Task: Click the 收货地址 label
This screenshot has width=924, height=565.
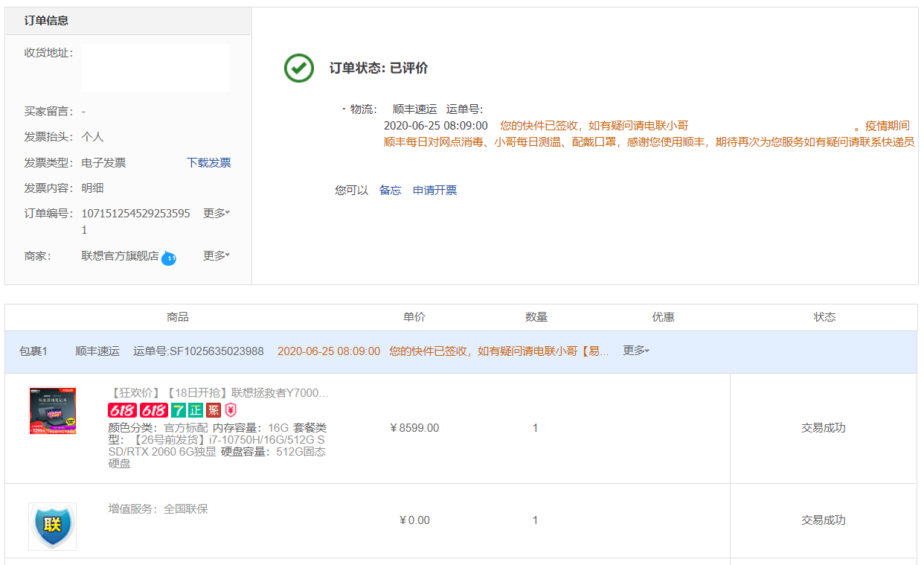Action: [x=48, y=52]
